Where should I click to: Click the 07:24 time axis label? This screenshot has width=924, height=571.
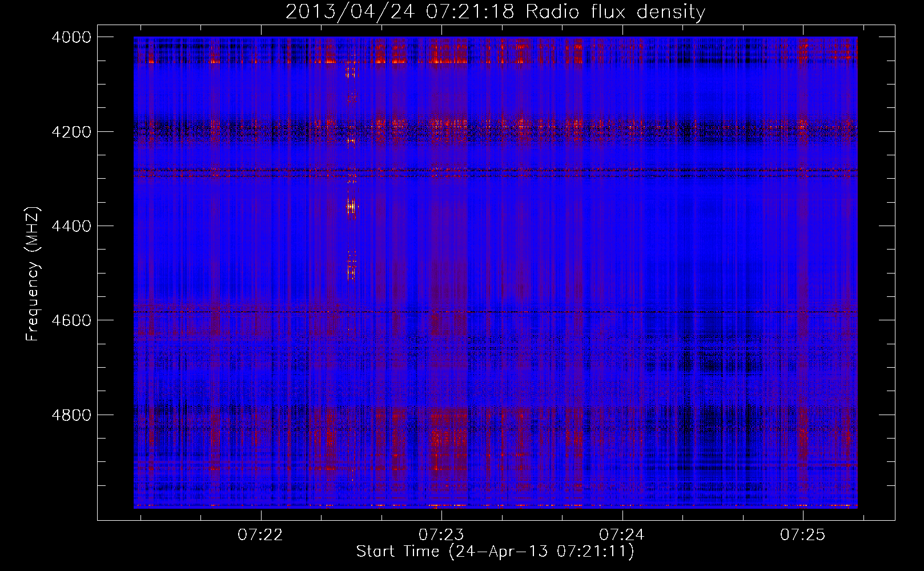coord(622,534)
